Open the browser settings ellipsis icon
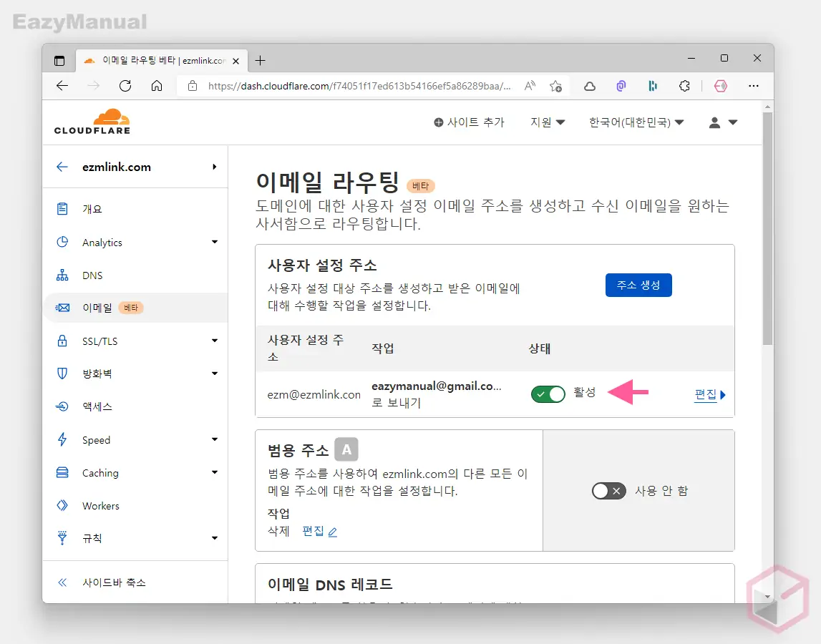This screenshot has width=821, height=644. pyautogui.click(x=754, y=85)
